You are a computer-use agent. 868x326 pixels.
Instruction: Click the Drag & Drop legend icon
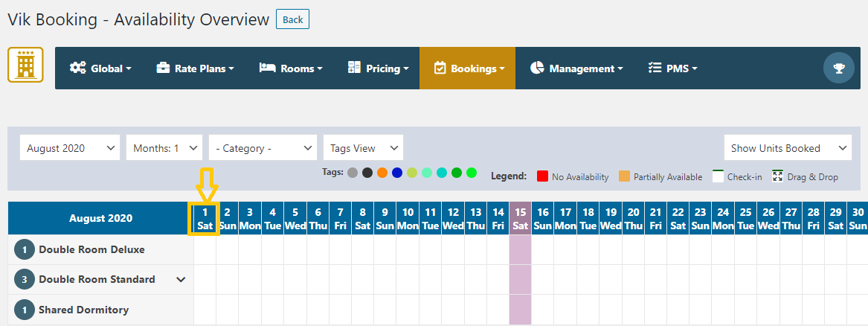pos(777,176)
